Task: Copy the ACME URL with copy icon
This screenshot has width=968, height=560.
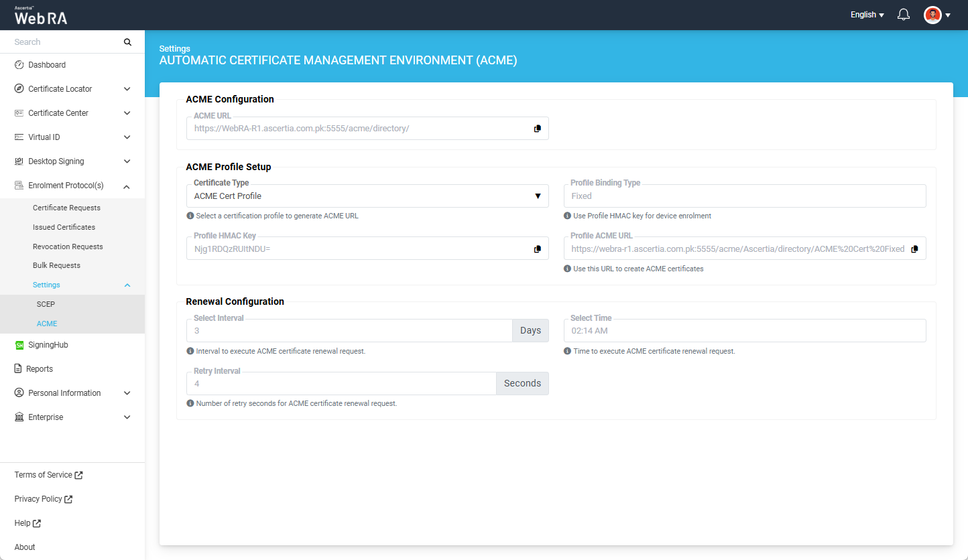Action: [x=537, y=129]
